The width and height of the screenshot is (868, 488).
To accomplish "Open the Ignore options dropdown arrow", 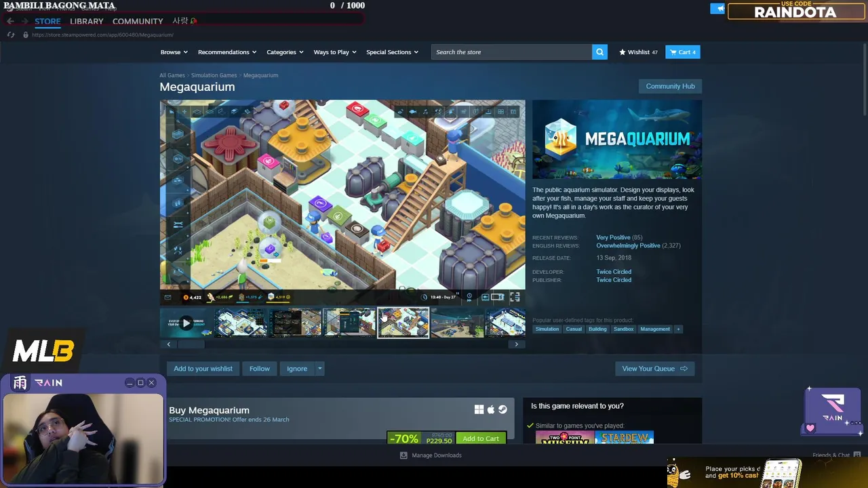I will point(319,369).
